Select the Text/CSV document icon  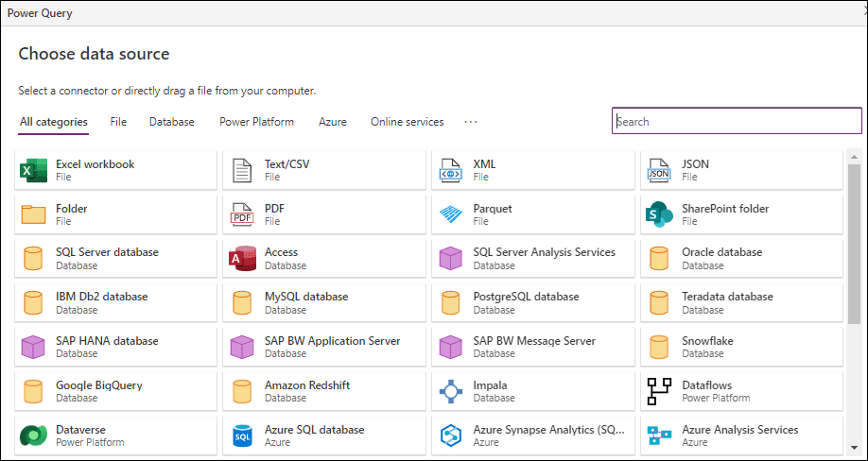point(242,170)
